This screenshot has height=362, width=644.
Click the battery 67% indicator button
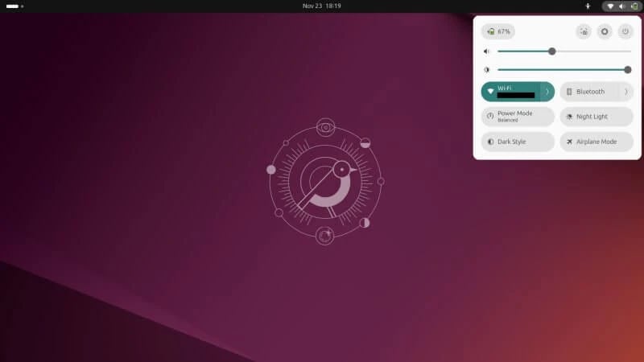[498, 31]
